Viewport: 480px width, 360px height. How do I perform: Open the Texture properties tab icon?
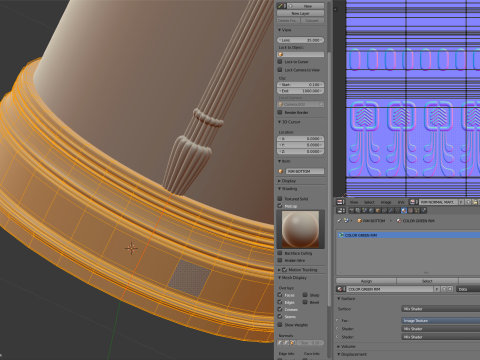point(410,210)
